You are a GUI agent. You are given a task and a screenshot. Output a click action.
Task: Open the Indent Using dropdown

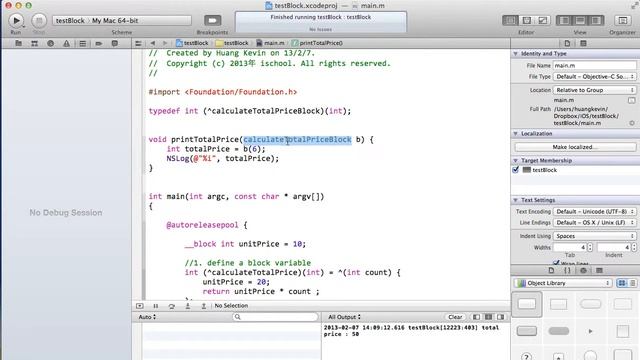(x=594, y=236)
